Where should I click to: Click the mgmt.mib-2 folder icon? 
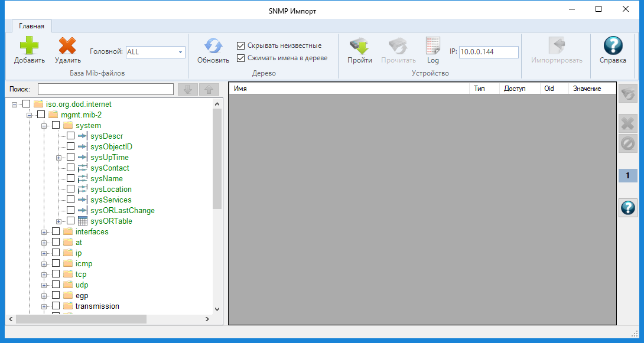[53, 115]
